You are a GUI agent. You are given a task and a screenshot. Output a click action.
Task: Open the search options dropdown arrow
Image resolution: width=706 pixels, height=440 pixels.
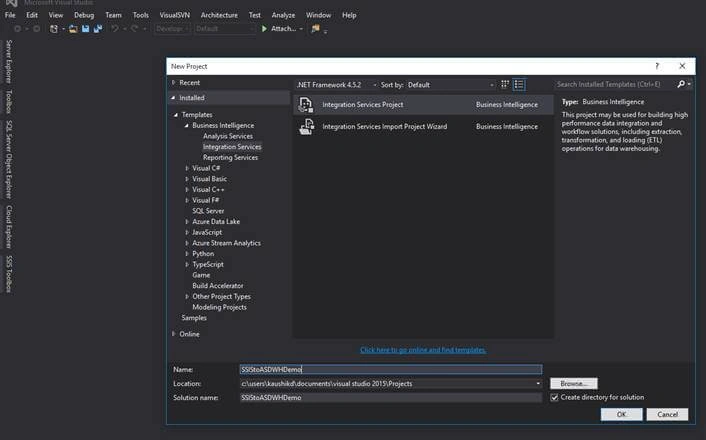tap(689, 84)
